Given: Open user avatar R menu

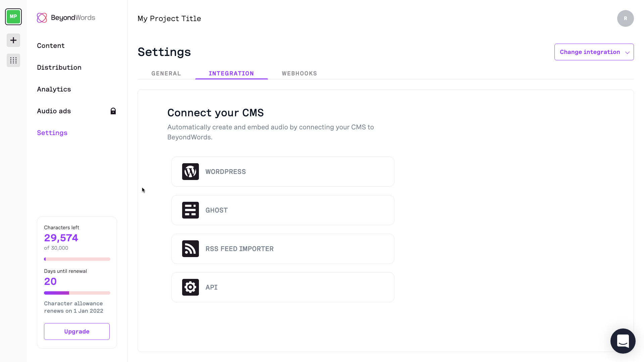Looking at the screenshot, I should coord(625,18).
